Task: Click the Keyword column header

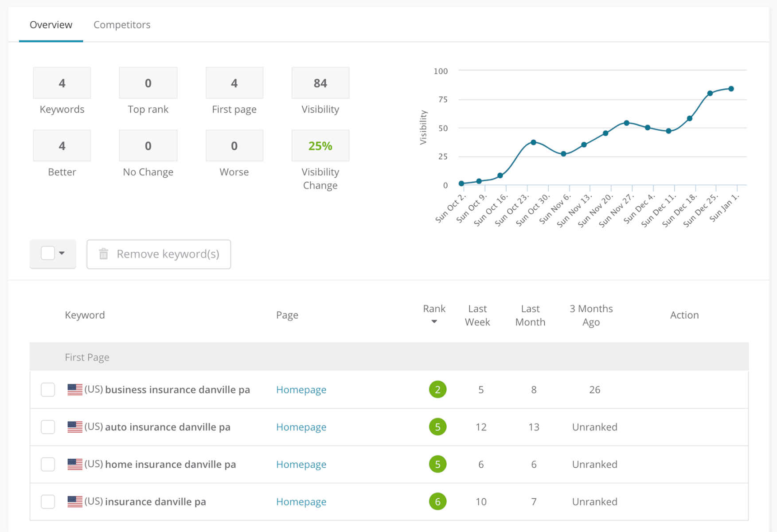Action: 85,315
